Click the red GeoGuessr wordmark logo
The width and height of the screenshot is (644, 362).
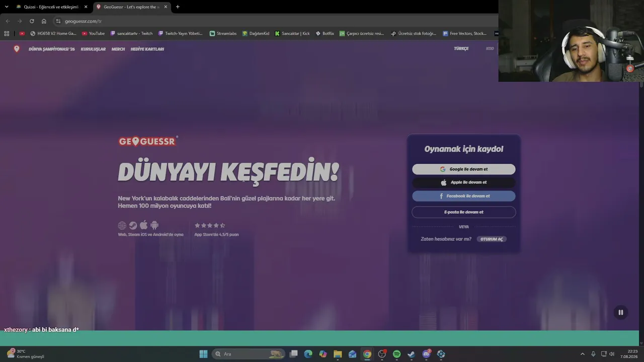pos(147,141)
